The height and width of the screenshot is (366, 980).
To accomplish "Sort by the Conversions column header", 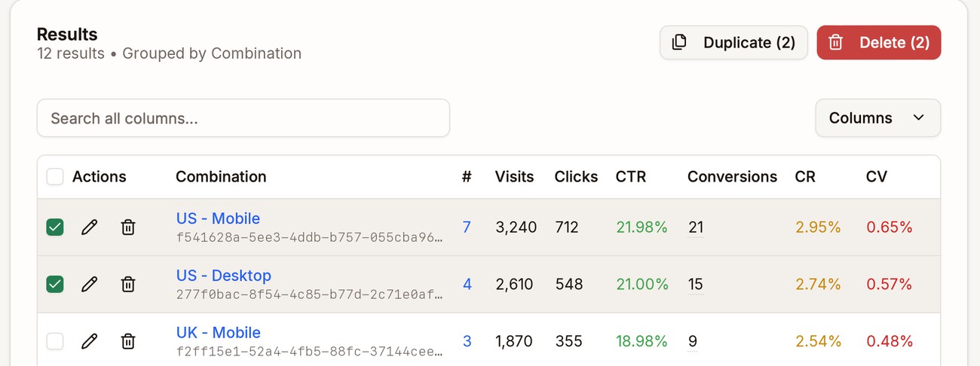I will point(732,177).
